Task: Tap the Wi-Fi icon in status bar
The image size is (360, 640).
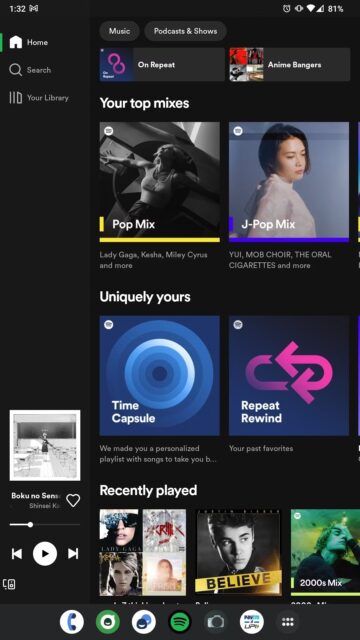Action: point(311,9)
